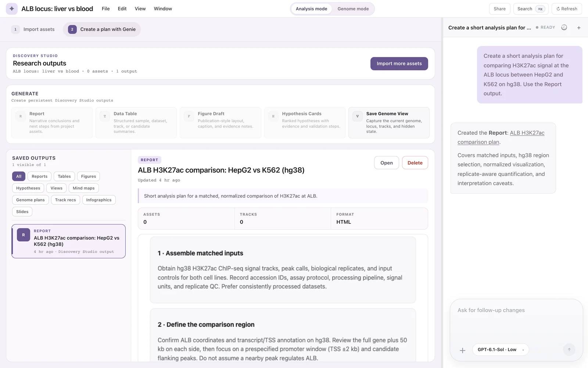
Task: Generate a Figure Draft output
Action: (x=220, y=123)
